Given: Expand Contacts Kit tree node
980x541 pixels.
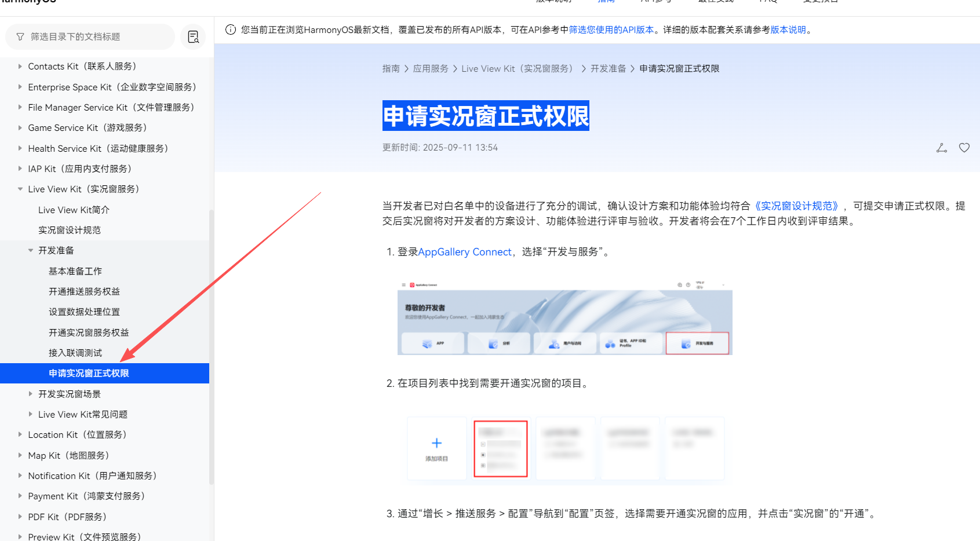Looking at the screenshot, I should pyautogui.click(x=20, y=67).
